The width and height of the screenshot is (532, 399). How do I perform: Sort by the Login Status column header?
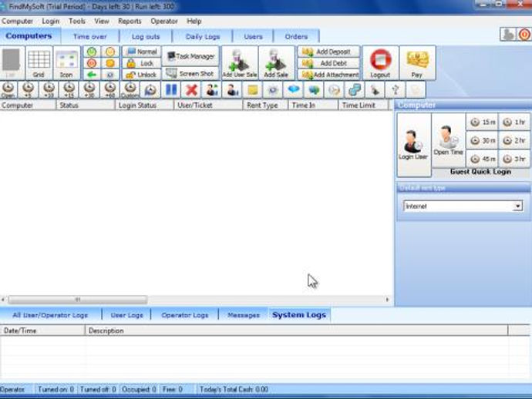[144, 105]
